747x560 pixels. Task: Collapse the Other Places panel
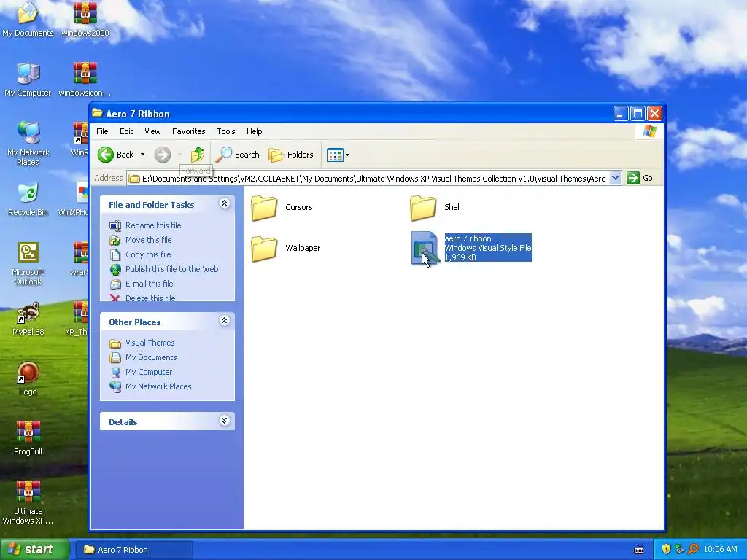[x=225, y=321]
